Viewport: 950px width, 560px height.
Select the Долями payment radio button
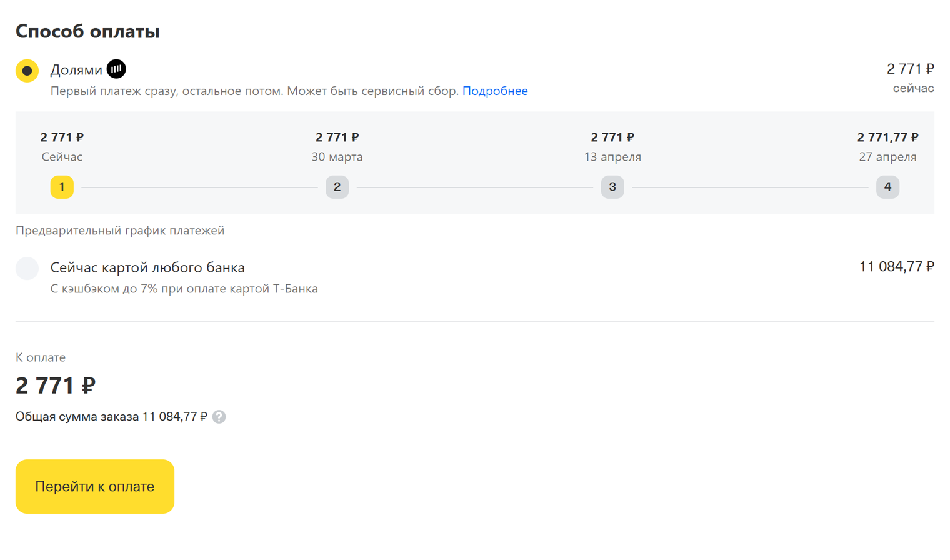point(27,71)
